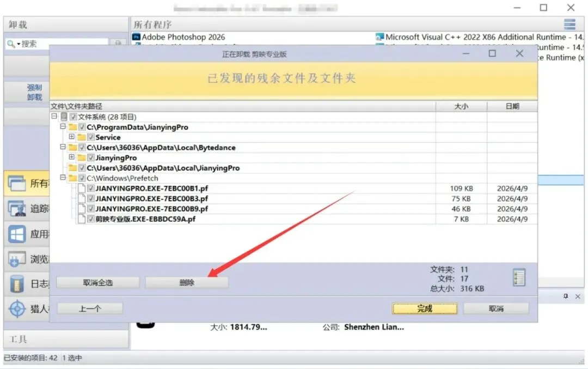Viewport: 588px width, 369px height.
Task: Toggle the JianyingPro subfolder checkbox
Action: click(91, 158)
